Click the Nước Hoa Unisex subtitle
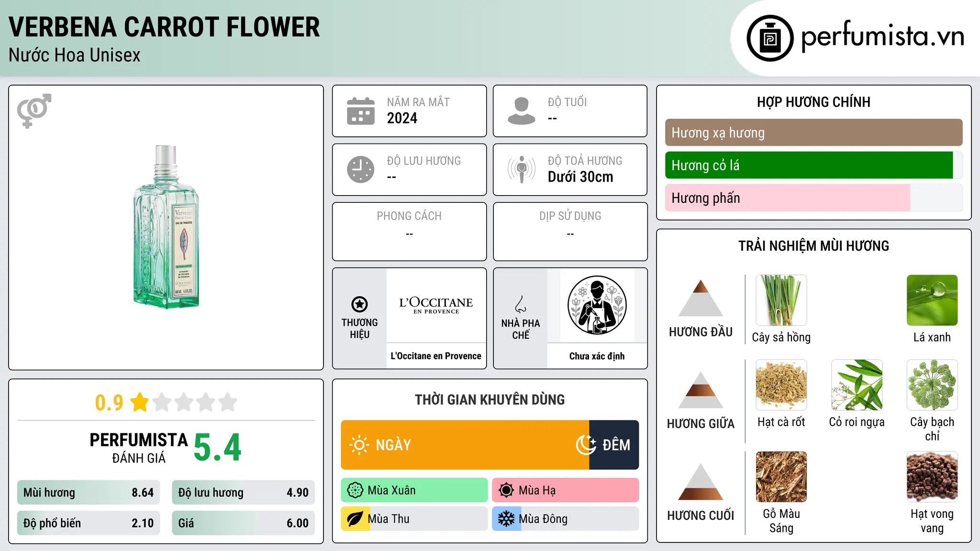This screenshot has width=980, height=551. pyautogui.click(x=75, y=55)
